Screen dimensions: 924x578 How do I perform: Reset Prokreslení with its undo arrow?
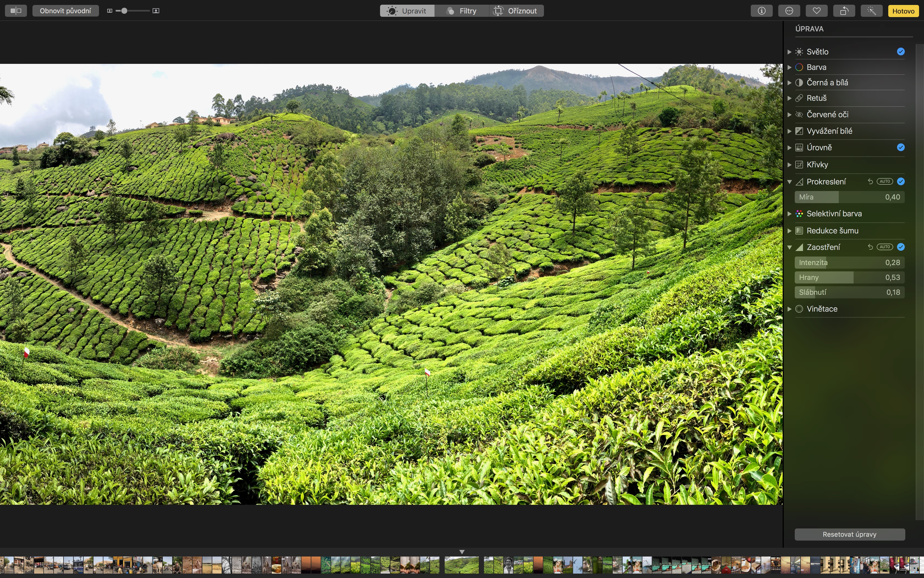point(870,182)
